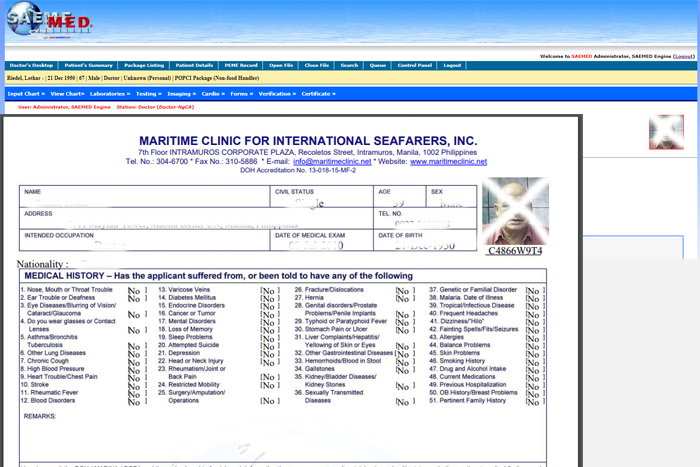This screenshot has width=700, height=467.
Task: Click '10. Stroke' item
Action: 34,384
